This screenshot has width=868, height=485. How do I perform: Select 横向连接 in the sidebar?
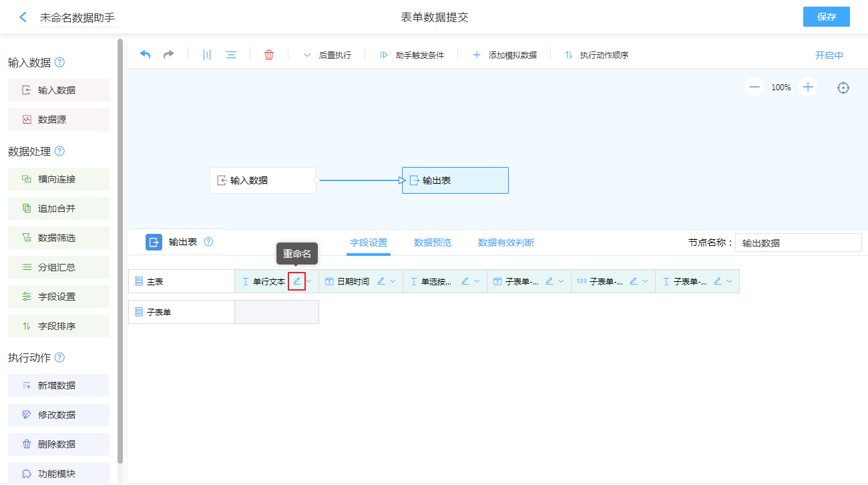[x=59, y=179]
